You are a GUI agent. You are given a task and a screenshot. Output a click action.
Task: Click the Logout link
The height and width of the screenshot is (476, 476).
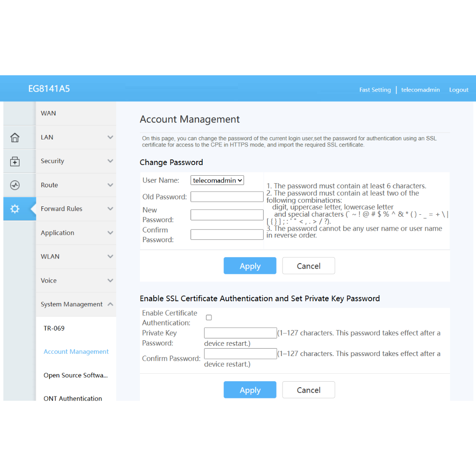tap(458, 90)
